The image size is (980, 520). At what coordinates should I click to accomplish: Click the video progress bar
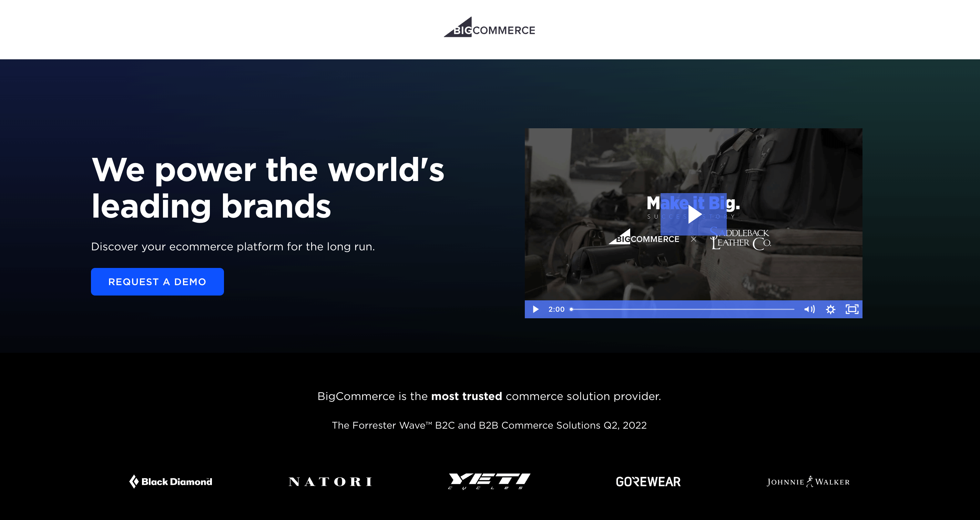click(x=683, y=310)
